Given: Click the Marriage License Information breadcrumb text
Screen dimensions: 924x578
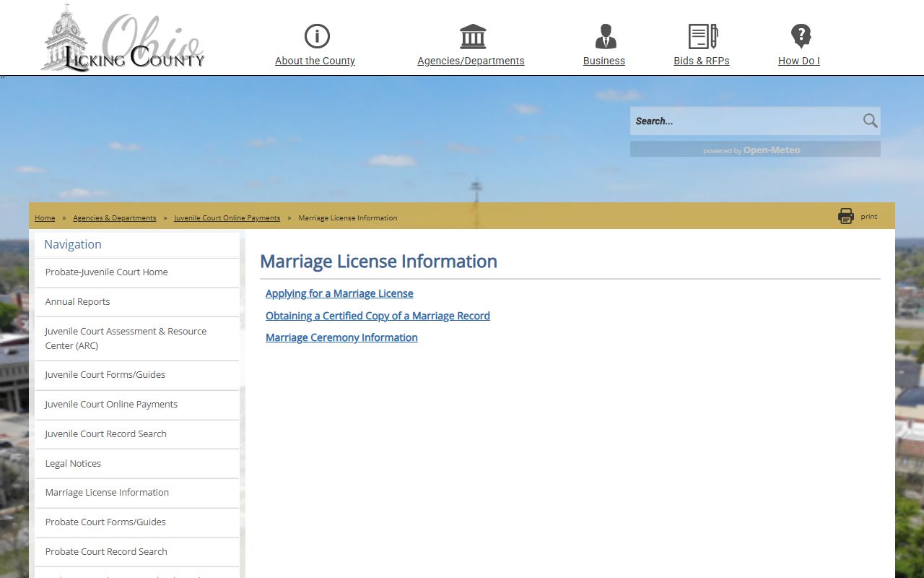Looking at the screenshot, I should (348, 217).
